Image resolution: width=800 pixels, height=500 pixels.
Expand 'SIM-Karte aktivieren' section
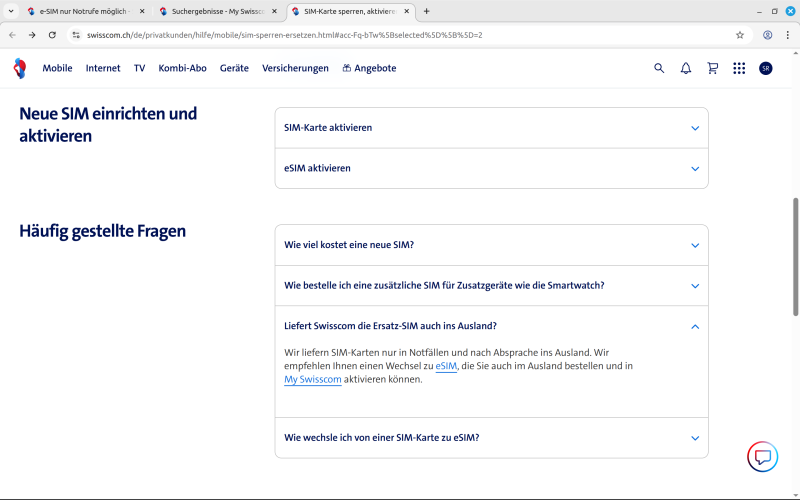[491, 128]
